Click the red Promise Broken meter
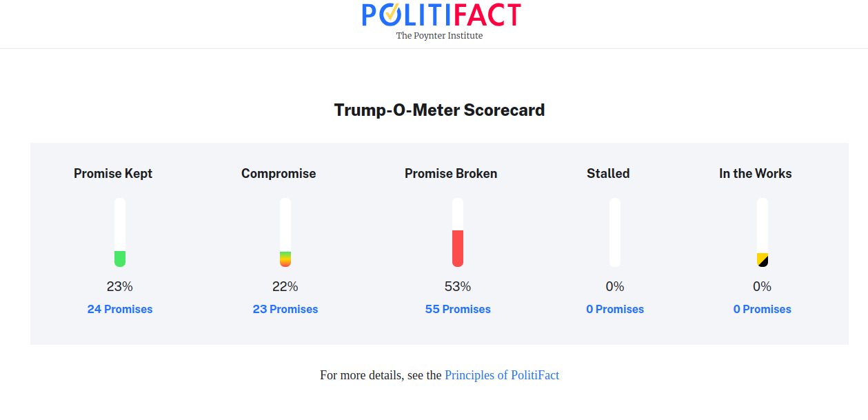 coord(458,232)
